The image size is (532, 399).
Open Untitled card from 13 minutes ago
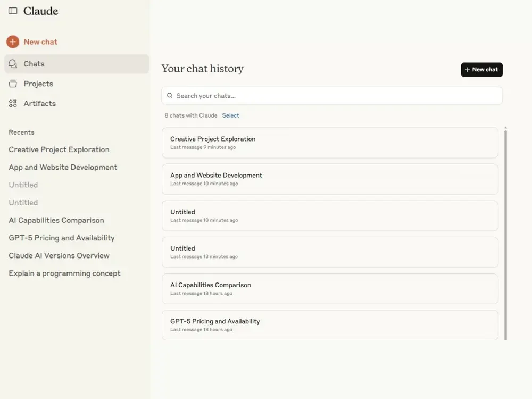tap(330, 252)
